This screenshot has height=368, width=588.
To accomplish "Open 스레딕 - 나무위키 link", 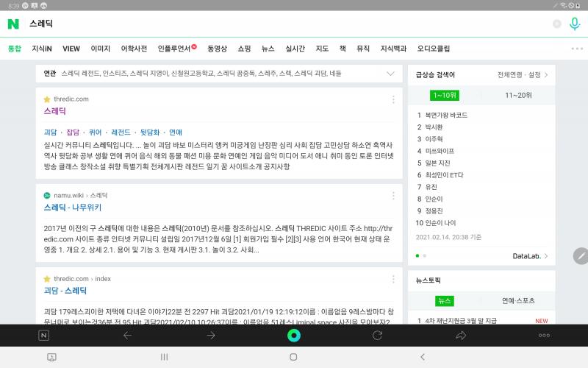I will [73, 208].
